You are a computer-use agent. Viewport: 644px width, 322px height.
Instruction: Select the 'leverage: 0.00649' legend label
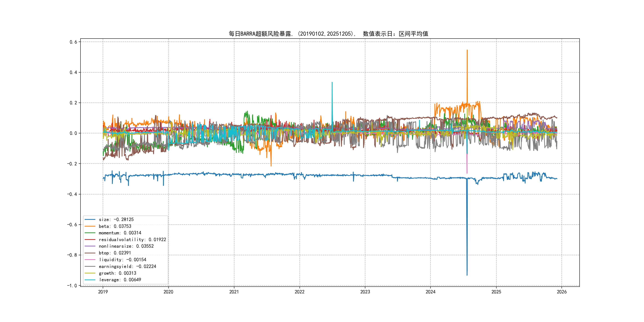(x=120, y=280)
